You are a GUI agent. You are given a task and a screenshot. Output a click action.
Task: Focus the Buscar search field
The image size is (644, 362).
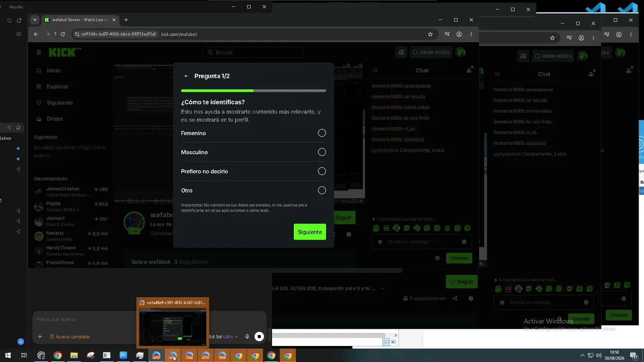pyautogui.click(x=254, y=52)
